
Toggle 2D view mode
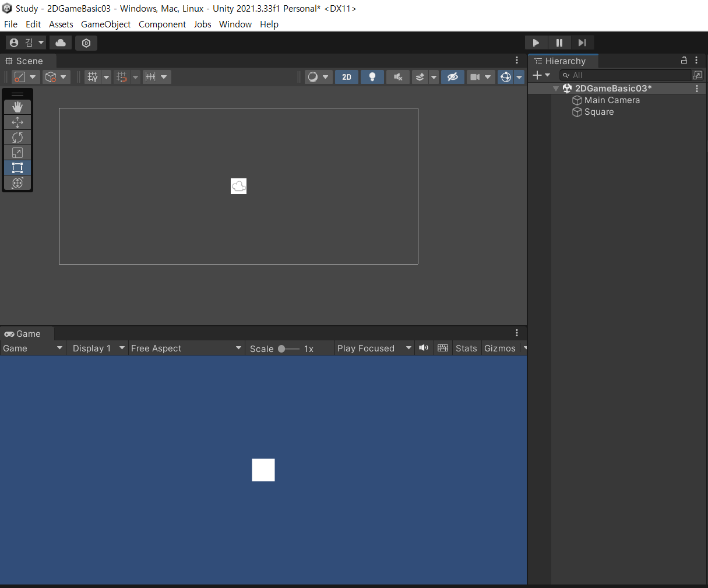tap(347, 77)
